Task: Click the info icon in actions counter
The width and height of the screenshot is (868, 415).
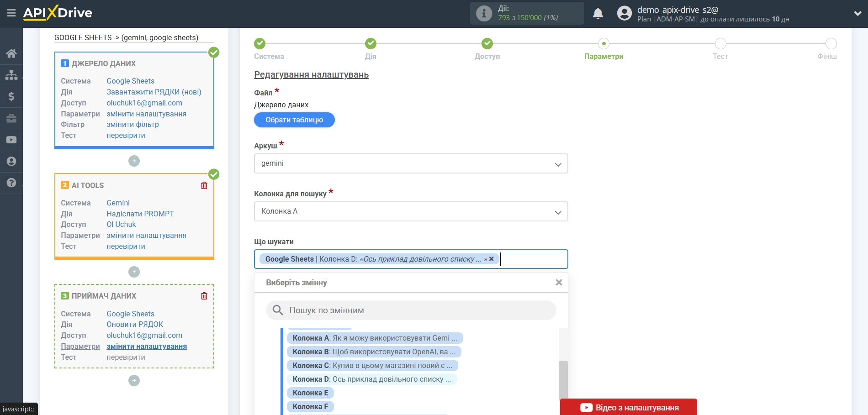Action: coord(484,13)
